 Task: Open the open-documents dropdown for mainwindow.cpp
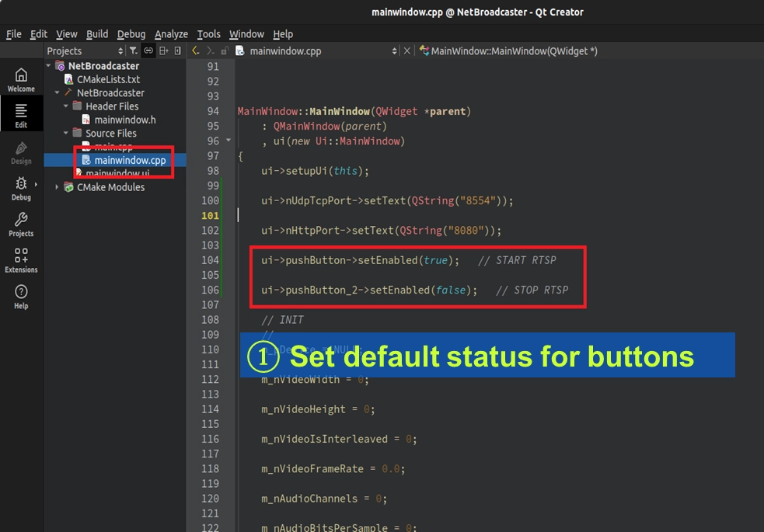coord(323,50)
